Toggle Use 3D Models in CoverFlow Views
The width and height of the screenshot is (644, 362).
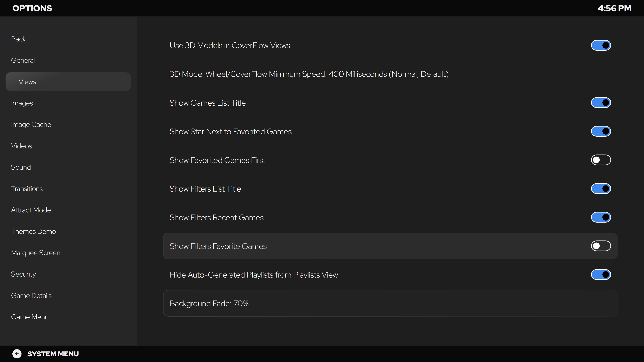point(601,45)
